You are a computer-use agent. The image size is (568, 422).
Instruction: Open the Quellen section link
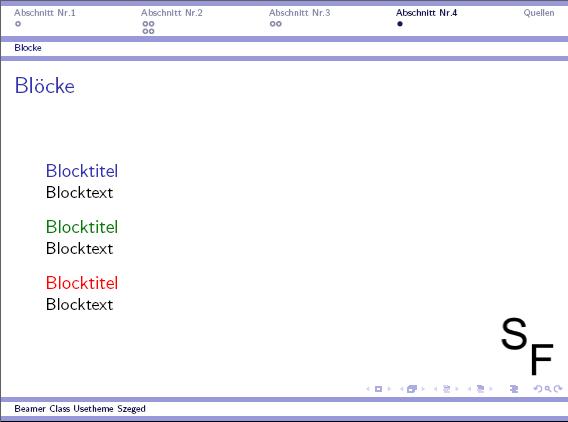click(x=539, y=13)
